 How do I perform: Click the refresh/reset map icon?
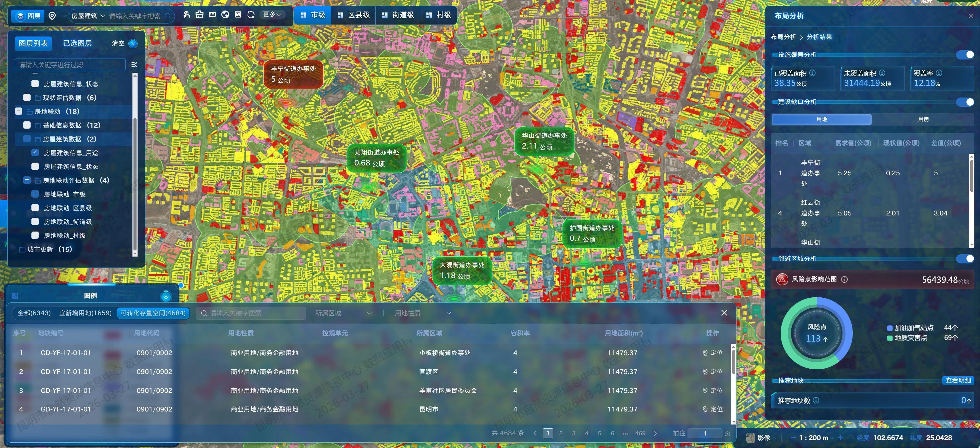(251, 15)
